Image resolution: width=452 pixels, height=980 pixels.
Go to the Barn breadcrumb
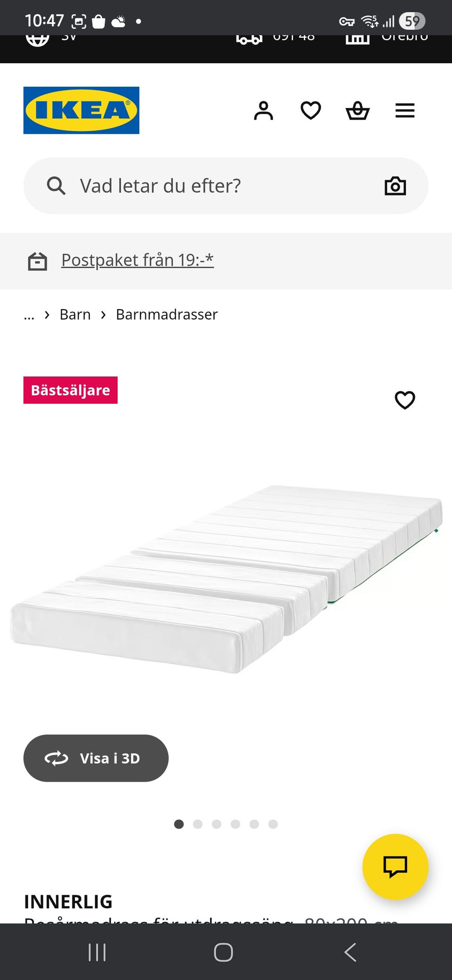(x=75, y=314)
